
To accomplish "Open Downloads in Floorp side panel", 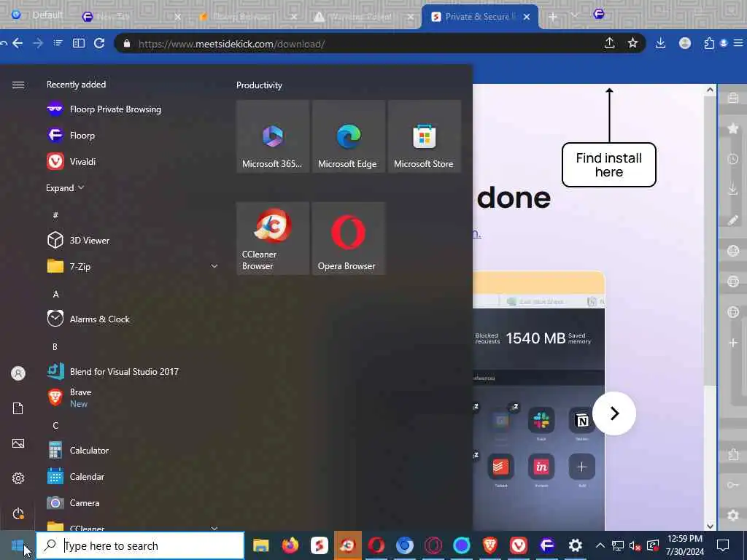I will pos(733,190).
